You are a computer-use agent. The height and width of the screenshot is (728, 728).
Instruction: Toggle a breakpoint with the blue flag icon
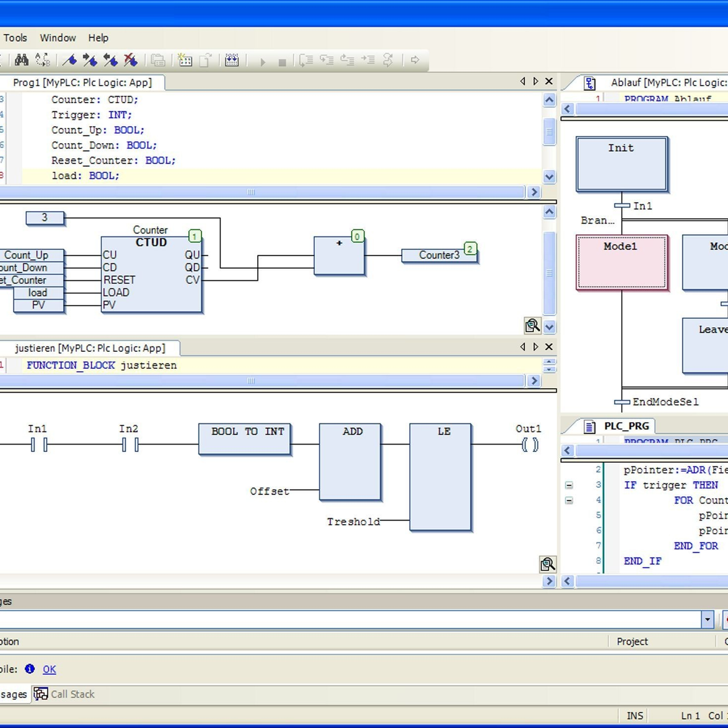point(69,60)
